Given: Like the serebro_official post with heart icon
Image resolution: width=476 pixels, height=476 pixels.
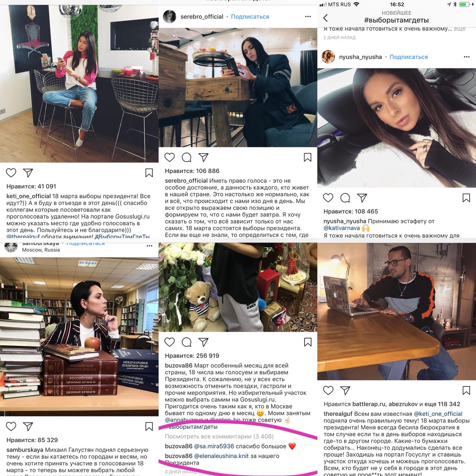Looking at the screenshot, I should [170, 157].
